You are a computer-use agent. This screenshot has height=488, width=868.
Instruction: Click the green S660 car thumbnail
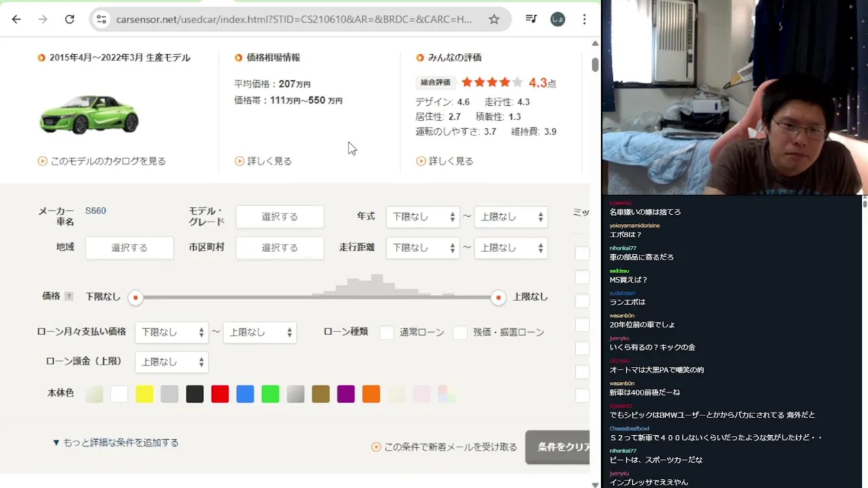click(89, 113)
